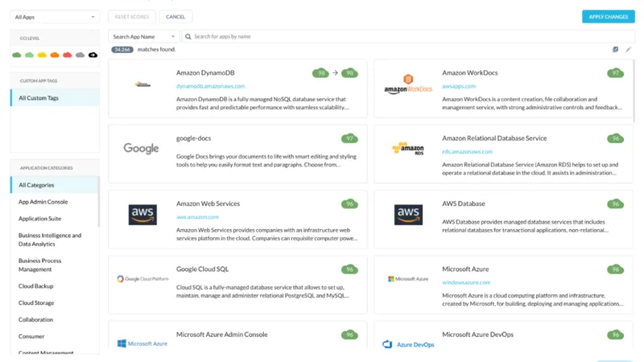
Task: Click Amazon Relational Database Service score cloud
Action: point(615,138)
